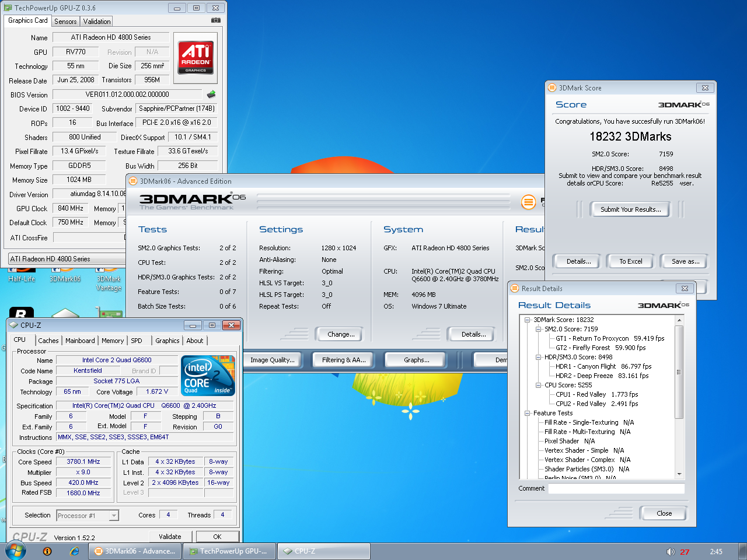747x560 pixels.
Task: Click Details... in the 3DMark Score window
Action: click(x=579, y=261)
